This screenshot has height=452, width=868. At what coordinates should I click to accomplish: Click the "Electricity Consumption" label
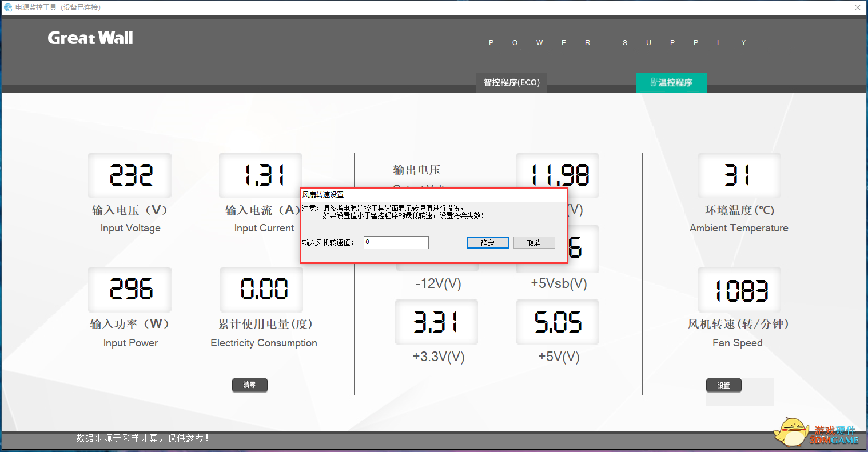[264, 343]
